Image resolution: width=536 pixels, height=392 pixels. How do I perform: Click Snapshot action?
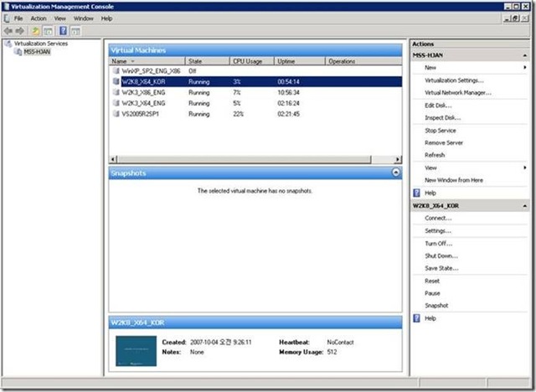pyautogui.click(x=436, y=306)
